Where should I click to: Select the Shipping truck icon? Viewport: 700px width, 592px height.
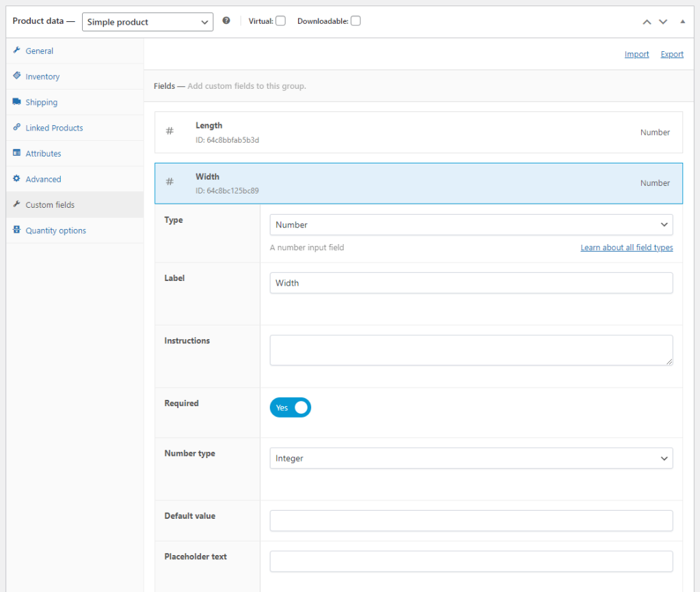tap(16, 102)
